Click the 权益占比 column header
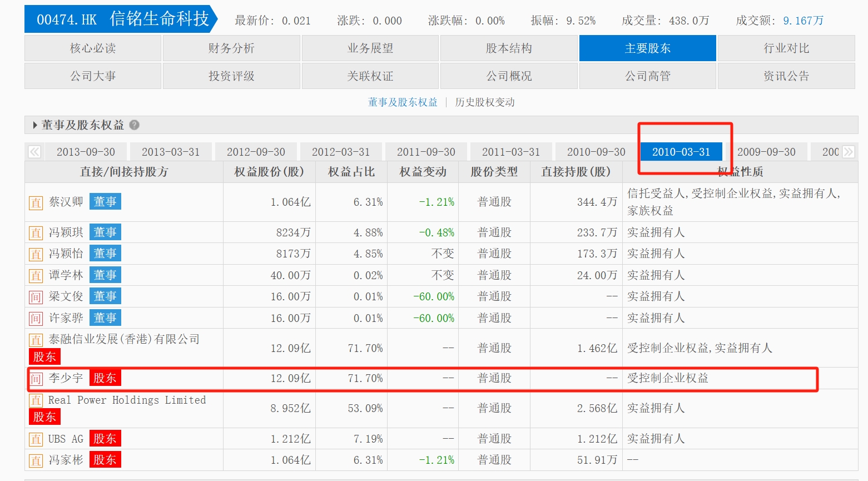This screenshot has height=481, width=868. [351, 172]
